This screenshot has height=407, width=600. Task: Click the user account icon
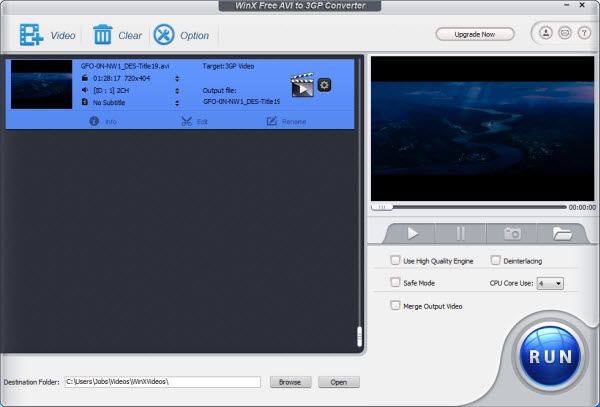[545, 34]
